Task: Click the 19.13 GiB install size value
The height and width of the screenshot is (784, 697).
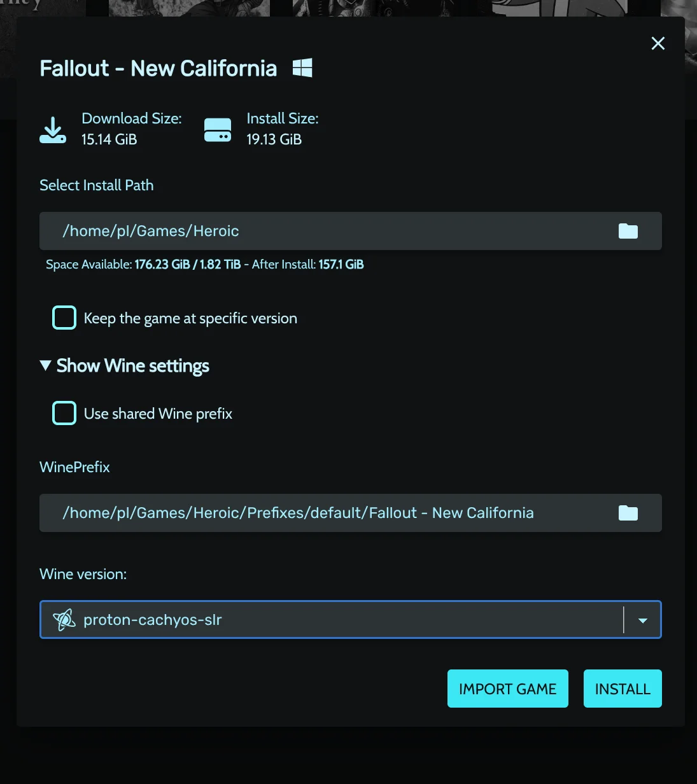Action: 274,139
